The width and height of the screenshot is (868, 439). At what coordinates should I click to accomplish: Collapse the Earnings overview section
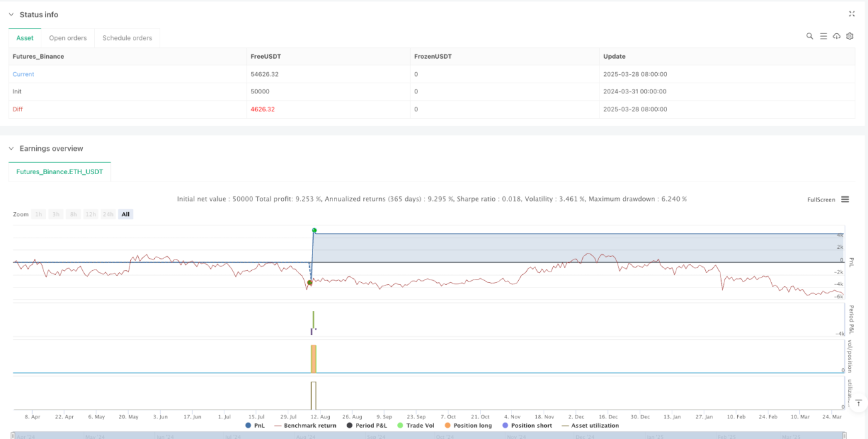[x=11, y=149]
